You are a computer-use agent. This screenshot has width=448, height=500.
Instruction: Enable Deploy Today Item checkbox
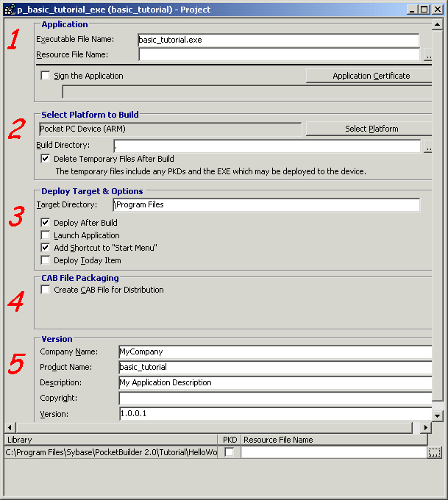coord(46,260)
